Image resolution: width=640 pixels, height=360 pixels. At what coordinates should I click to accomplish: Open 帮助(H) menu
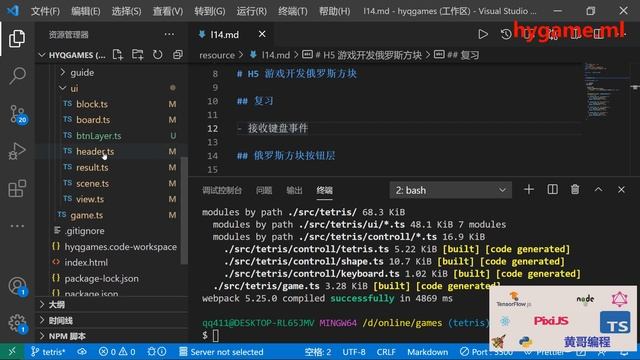point(334,11)
